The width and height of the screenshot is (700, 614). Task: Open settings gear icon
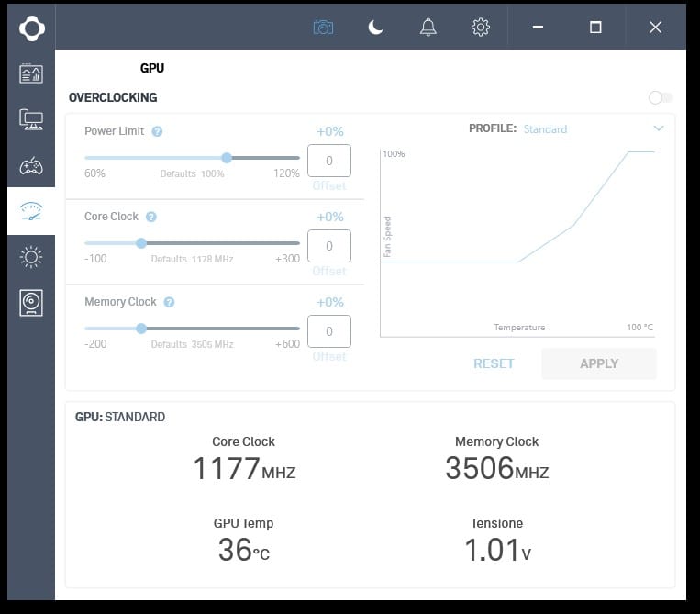pyautogui.click(x=481, y=28)
